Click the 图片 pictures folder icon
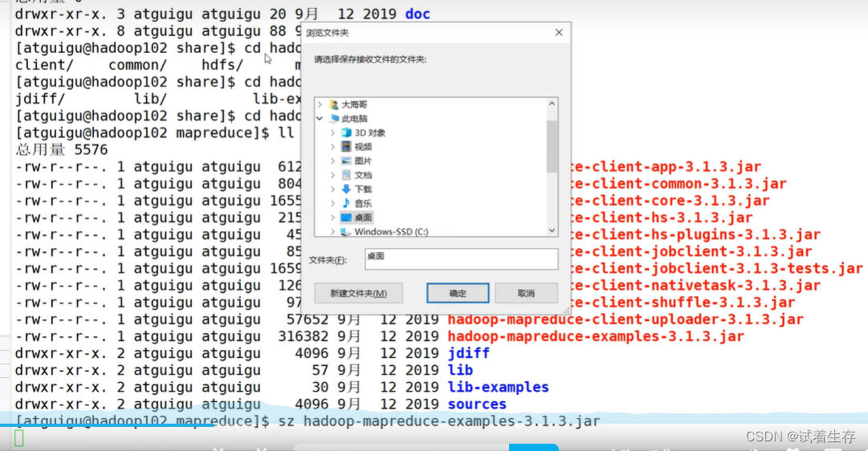868x451 pixels. tap(346, 160)
